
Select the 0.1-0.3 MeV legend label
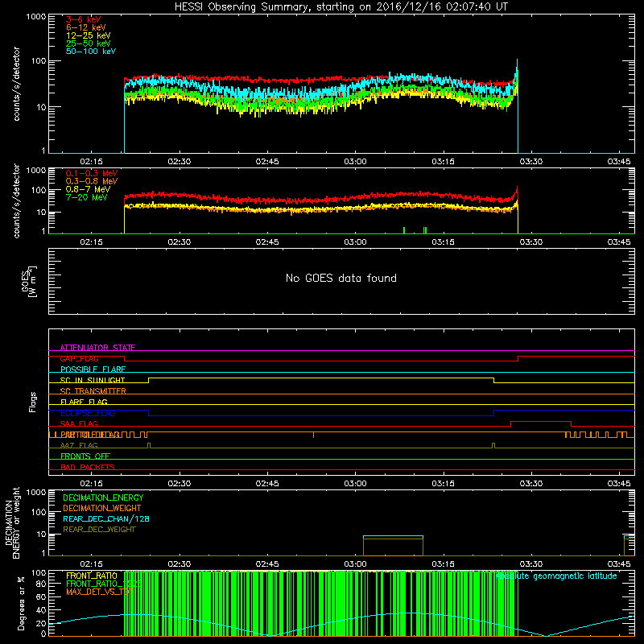(x=92, y=173)
